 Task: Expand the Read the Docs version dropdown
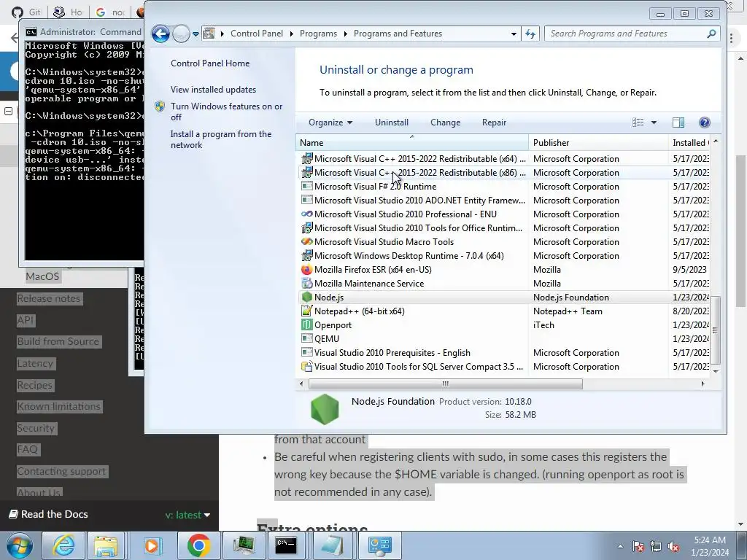187,515
